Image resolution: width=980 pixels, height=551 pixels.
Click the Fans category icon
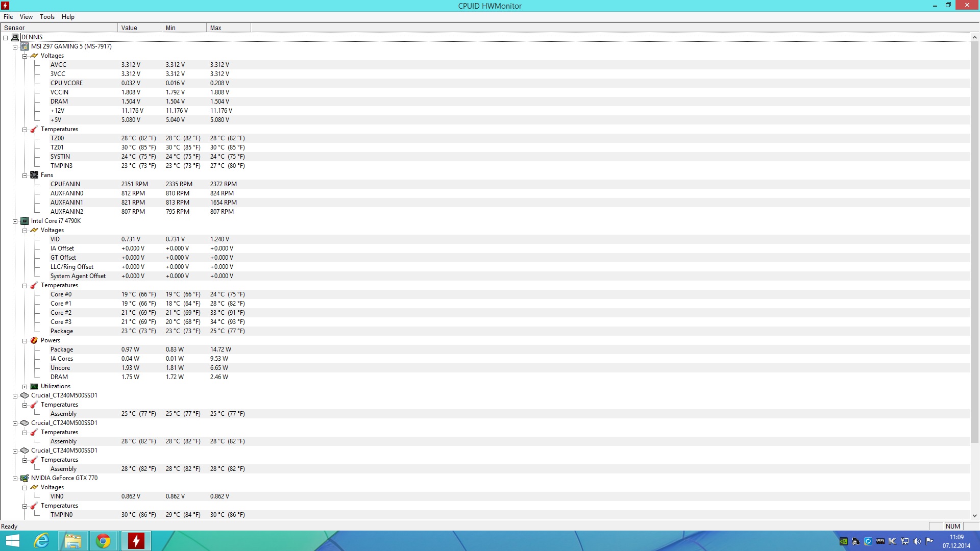(x=34, y=175)
